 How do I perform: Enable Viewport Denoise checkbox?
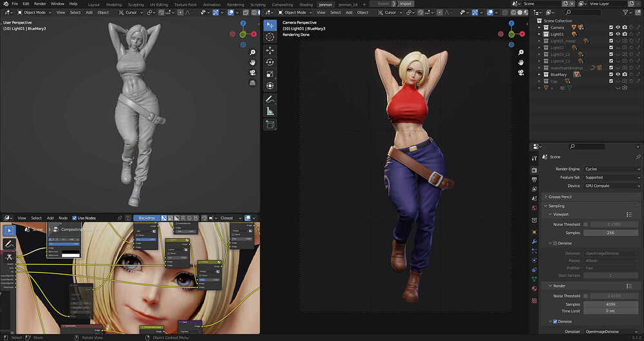555,244
